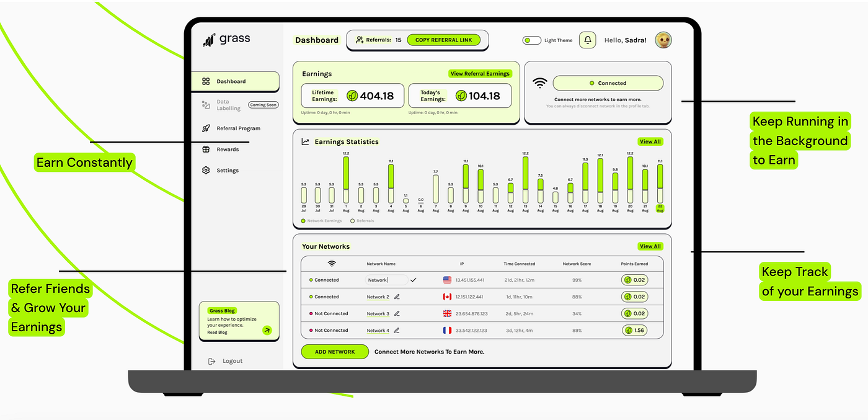Image resolution: width=868 pixels, height=420 pixels.
Task: Open Referral Program page
Action: pos(238,128)
